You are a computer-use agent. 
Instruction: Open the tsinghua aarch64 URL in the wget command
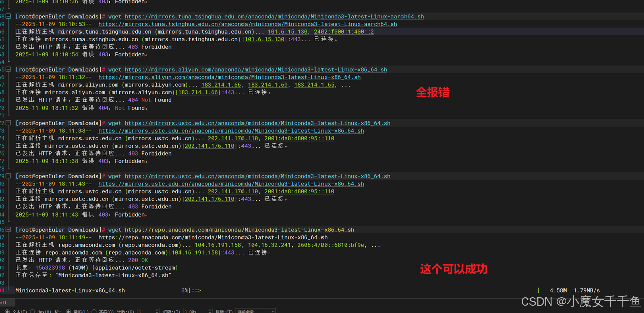(274, 17)
